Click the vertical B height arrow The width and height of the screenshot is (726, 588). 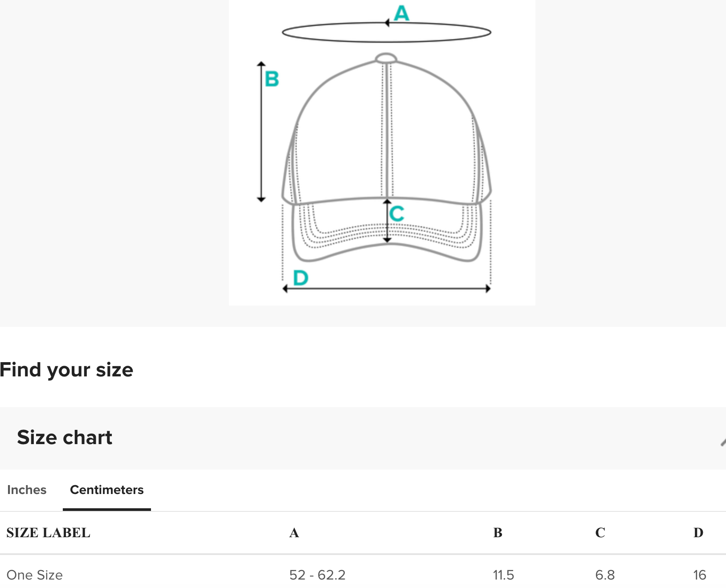pos(261,134)
